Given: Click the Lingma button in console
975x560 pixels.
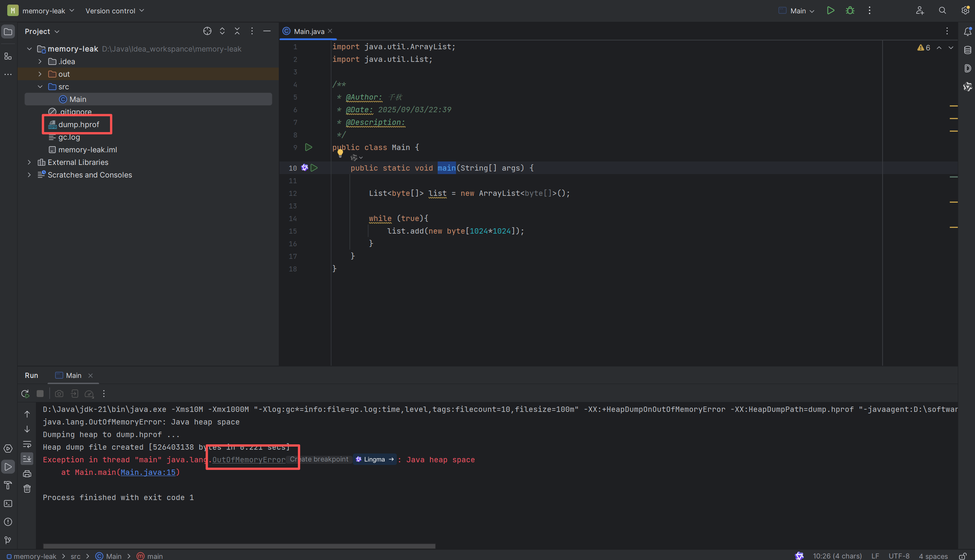Looking at the screenshot, I should 375,459.
